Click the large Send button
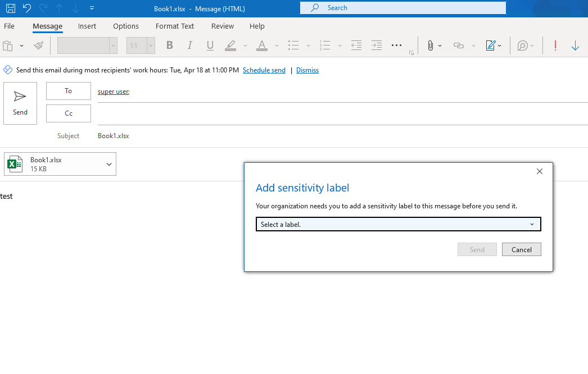Screen dimensions: 588x374 tap(20, 103)
